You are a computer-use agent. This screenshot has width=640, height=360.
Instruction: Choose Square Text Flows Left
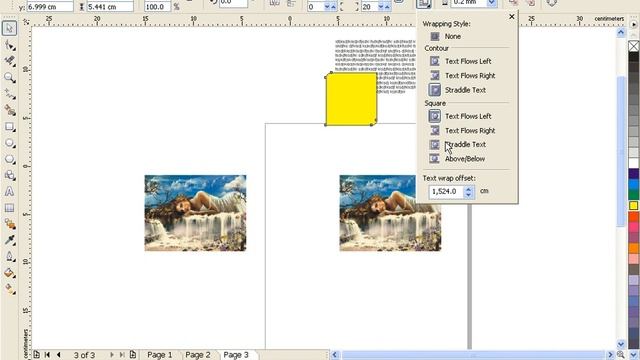460,116
